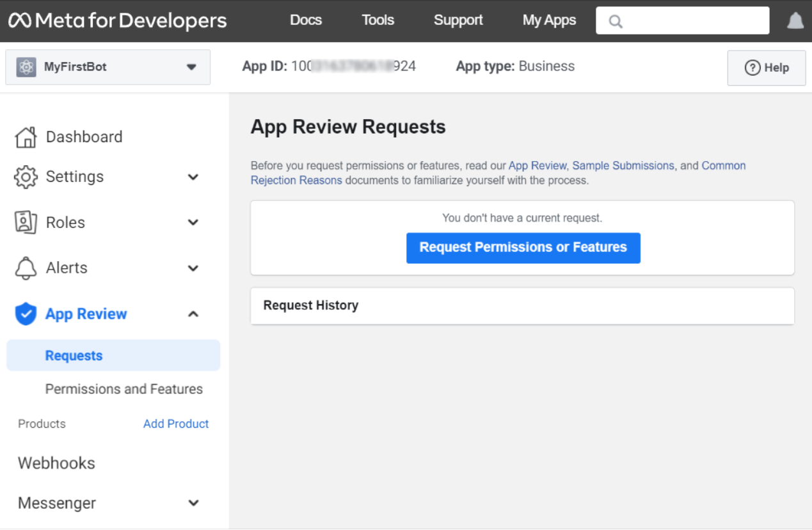Click the App Review shield icon
Image resolution: width=812 pixels, height=530 pixels.
pos(26,314)
